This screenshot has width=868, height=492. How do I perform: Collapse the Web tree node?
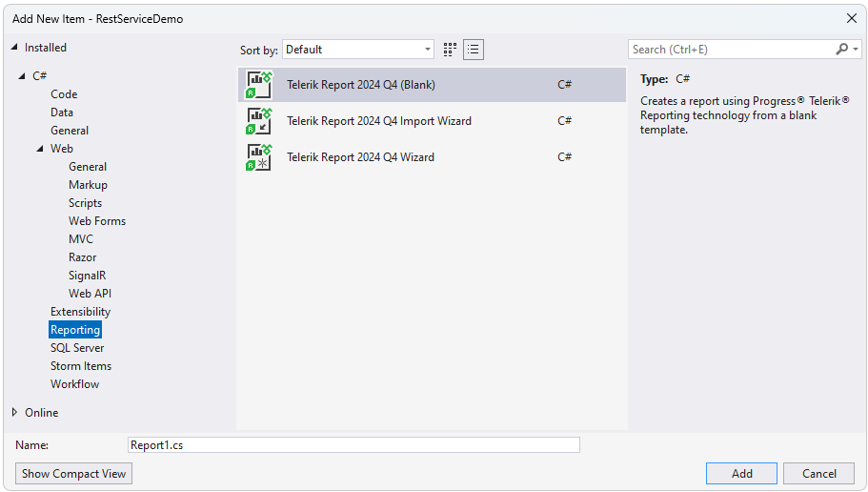coord(40,149)
